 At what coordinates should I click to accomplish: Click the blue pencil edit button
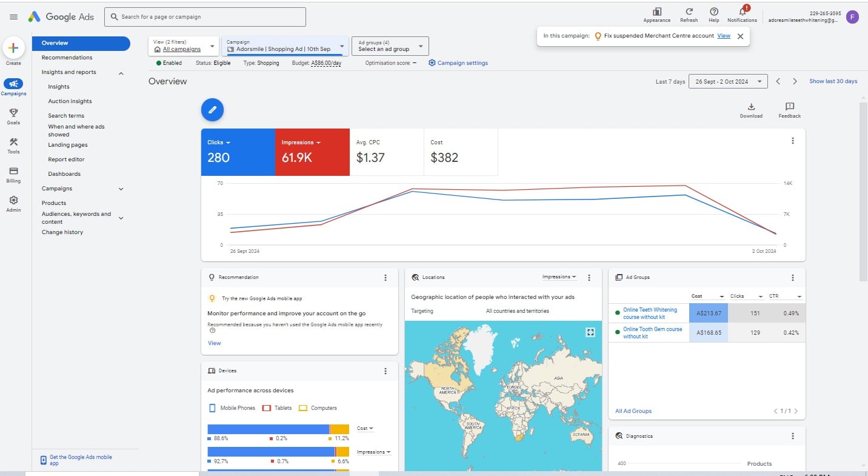[212, 110]
